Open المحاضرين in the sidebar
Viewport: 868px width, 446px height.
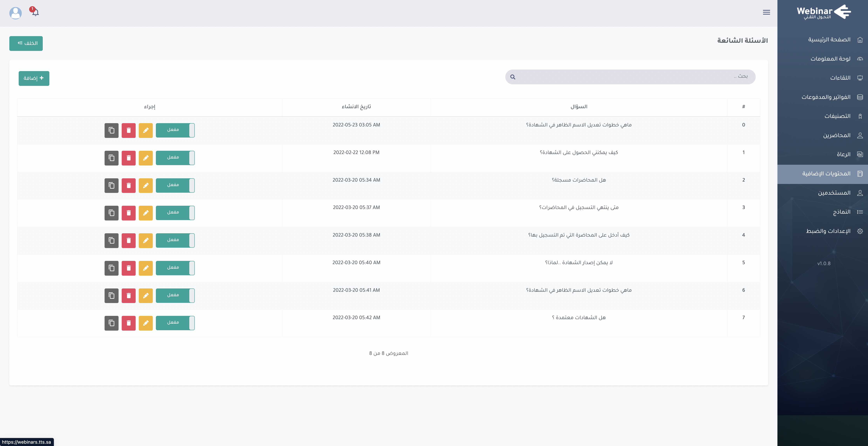click(823, 135)
